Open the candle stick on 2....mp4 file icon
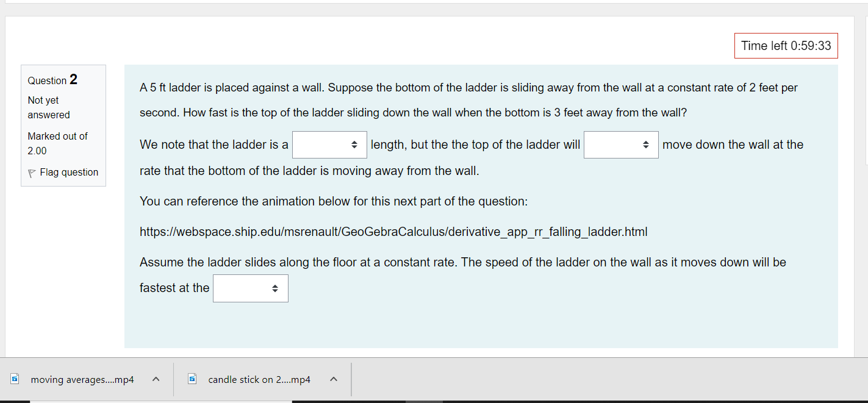Viewport: 868px width, 403px height. click(192, 379)
